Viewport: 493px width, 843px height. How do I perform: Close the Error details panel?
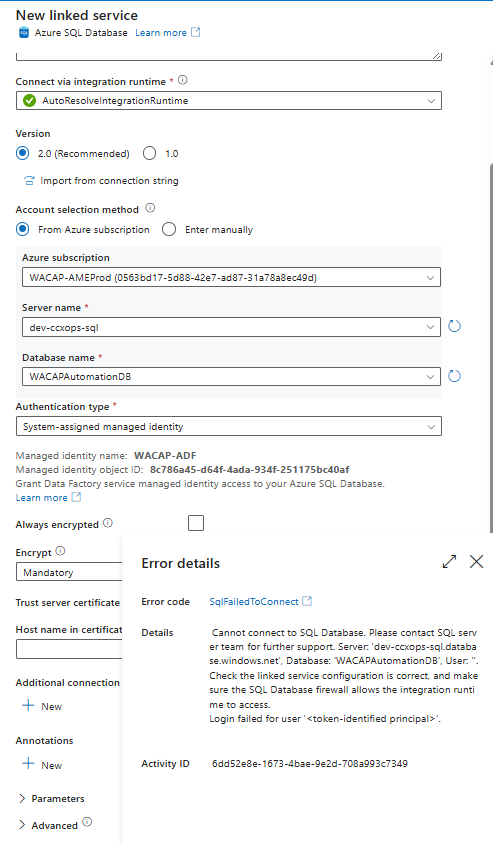click(476, 562)
